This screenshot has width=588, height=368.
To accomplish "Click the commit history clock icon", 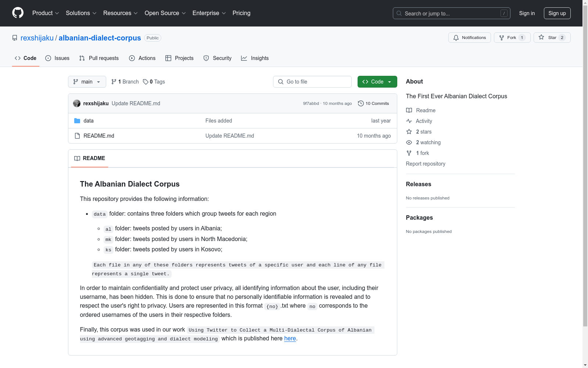I will coord(361,103).
